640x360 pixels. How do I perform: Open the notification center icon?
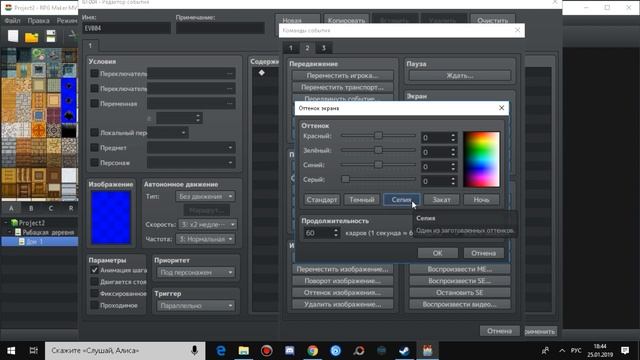tap(625, 350)
